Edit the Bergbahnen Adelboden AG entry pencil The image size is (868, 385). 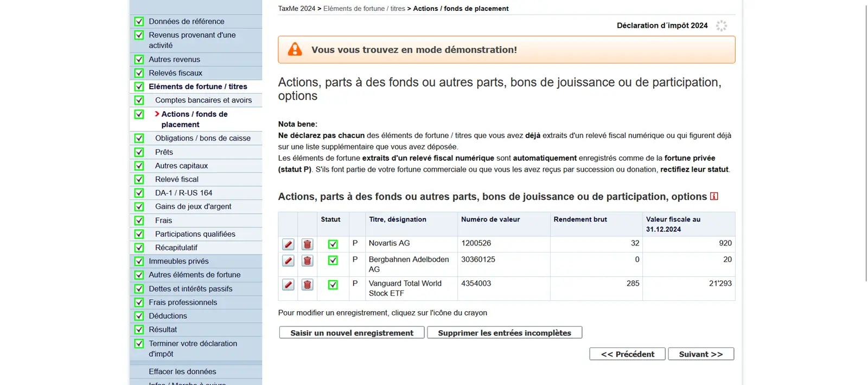click(x=288, y=261)
